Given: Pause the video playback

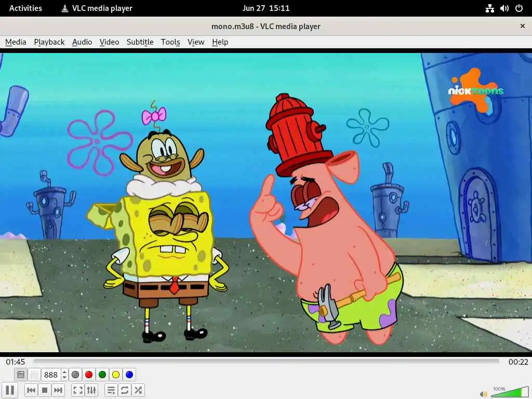Looking at the screenshot, I should pyautogui.click(x=10, y=390).
